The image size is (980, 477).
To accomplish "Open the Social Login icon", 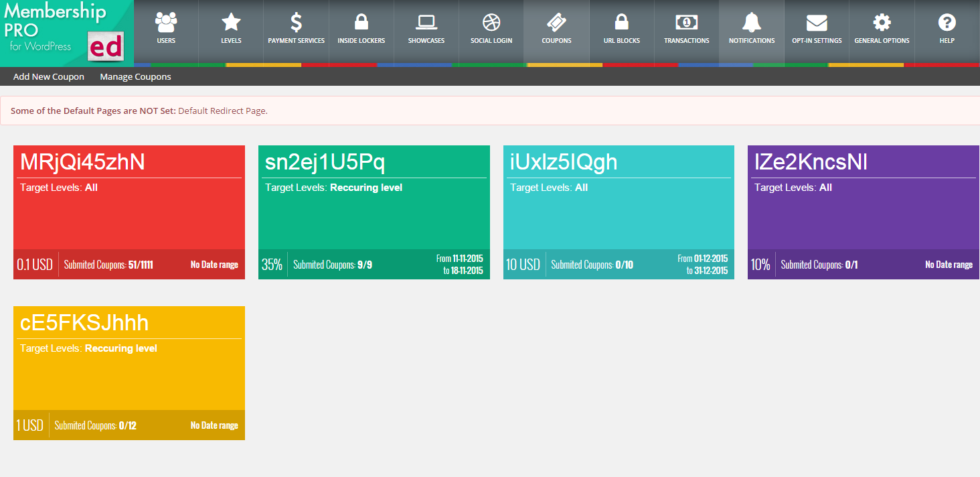I will pos(491,23).
